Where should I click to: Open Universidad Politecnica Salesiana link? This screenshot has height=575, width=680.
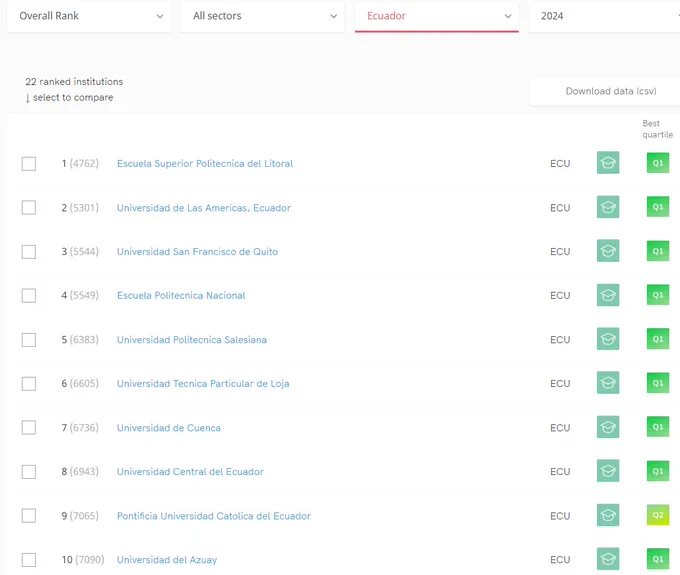[x=192, y=340]
